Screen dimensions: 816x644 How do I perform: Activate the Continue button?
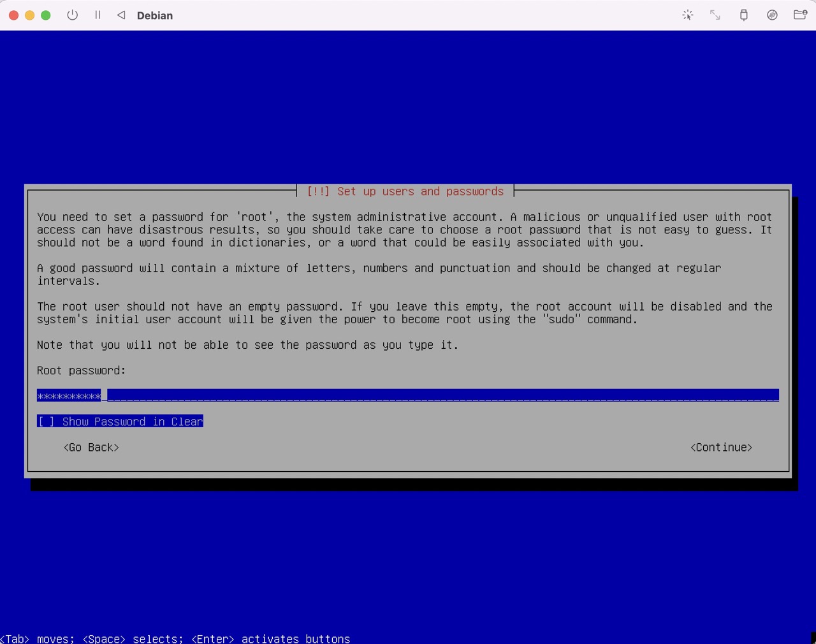click(x=721, y=447)
